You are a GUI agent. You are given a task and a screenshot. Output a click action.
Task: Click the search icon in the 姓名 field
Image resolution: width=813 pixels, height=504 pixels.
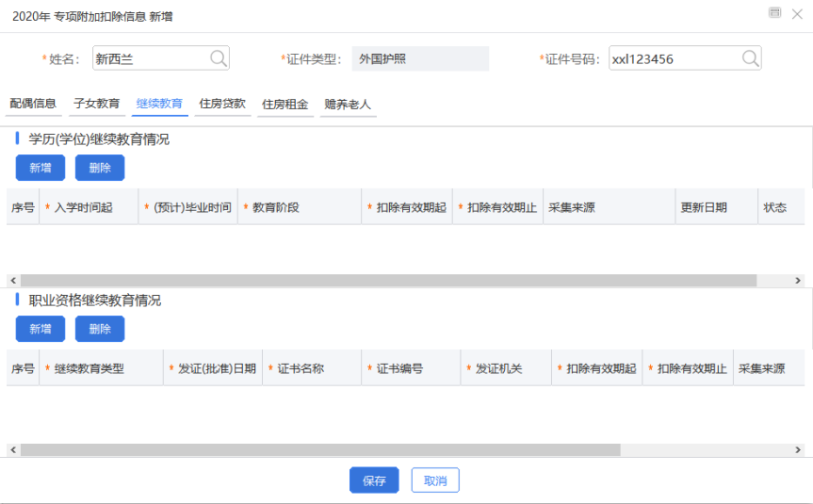[x=219, y=58]
